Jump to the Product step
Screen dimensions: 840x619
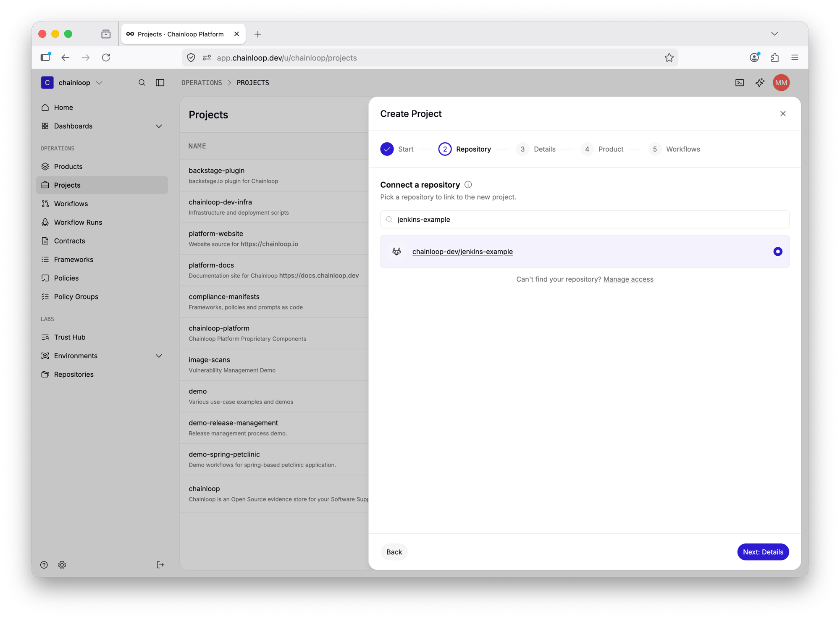click(602, 149)
